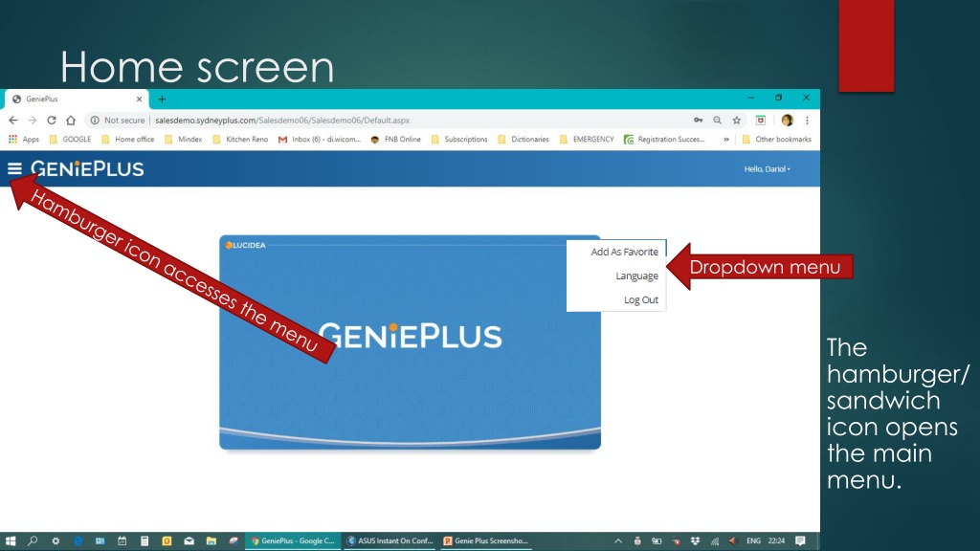Click the ENG language indicator
This screenshot has height=551, width=980.
click(x=754, y=541)
